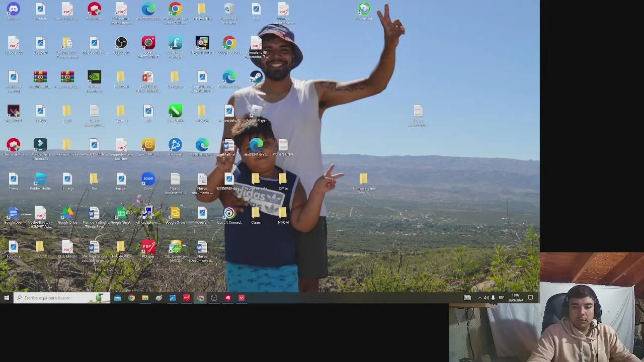Open Ubisoft Connect from the desktop
Image resolution: width=644 pixels, height=362 pixels.
click(229, 212)
